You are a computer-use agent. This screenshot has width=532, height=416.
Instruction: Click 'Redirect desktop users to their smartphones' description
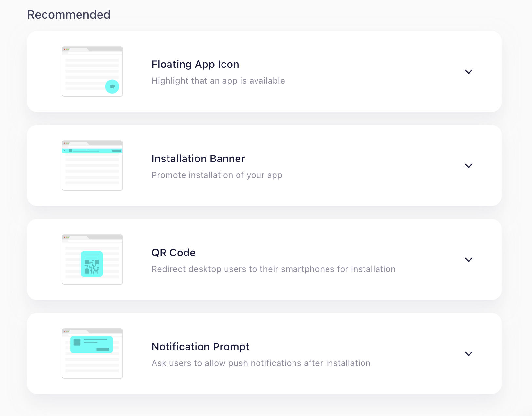click(x=274, y=269)
